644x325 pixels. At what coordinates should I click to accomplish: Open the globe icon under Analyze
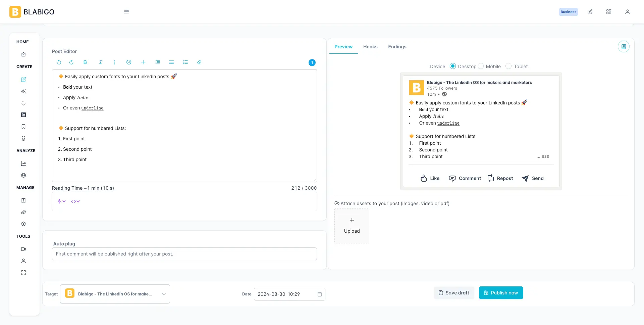(23, 175)
